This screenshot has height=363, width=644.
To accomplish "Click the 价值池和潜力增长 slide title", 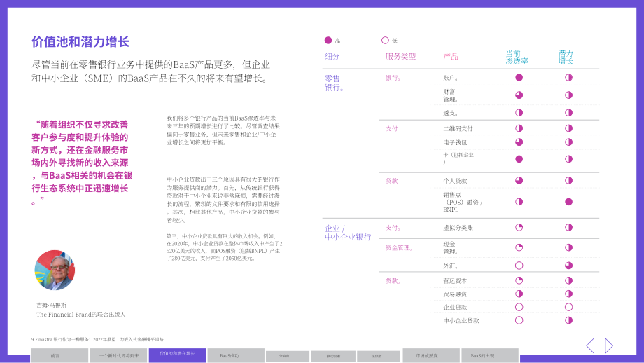I will pos(80,41).
